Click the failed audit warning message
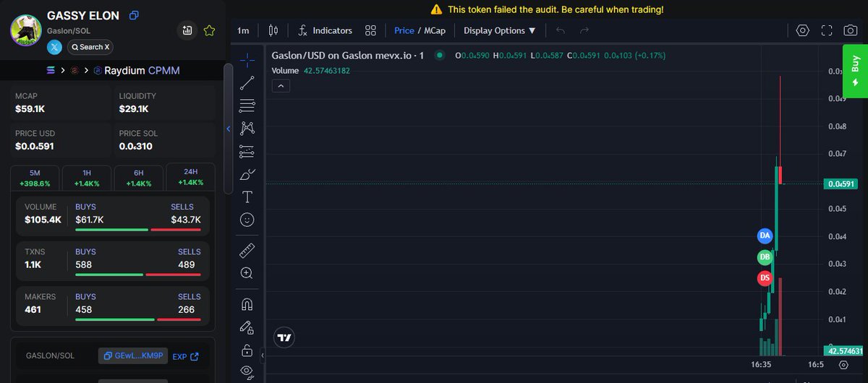868x383 pixels. pos(548,9)
